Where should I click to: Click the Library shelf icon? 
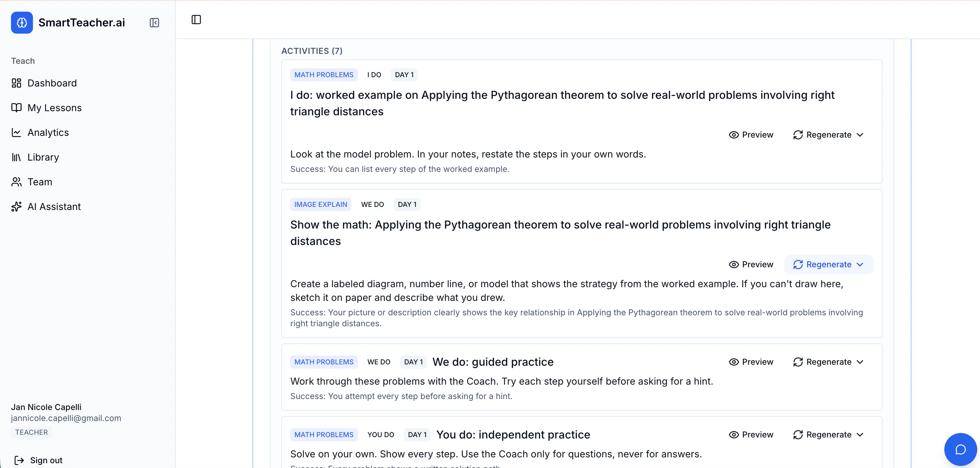[x=16, y=157]
